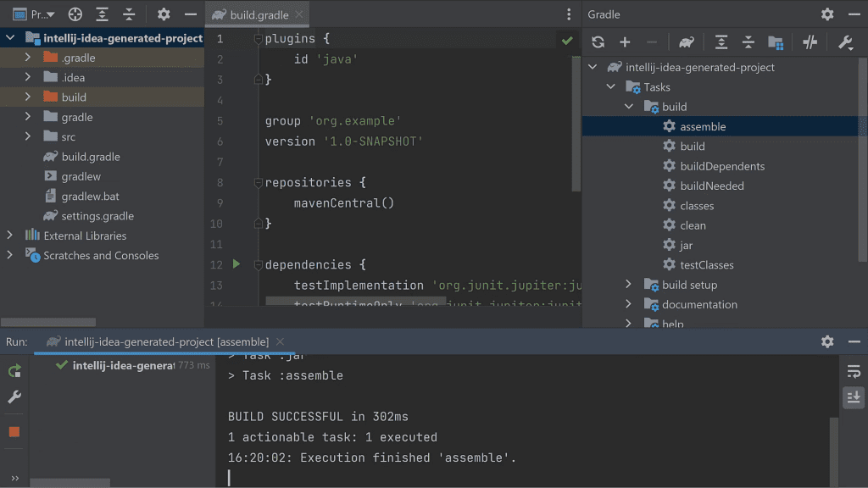Click the plus icon to link Gradle project

tap(625, 42)
